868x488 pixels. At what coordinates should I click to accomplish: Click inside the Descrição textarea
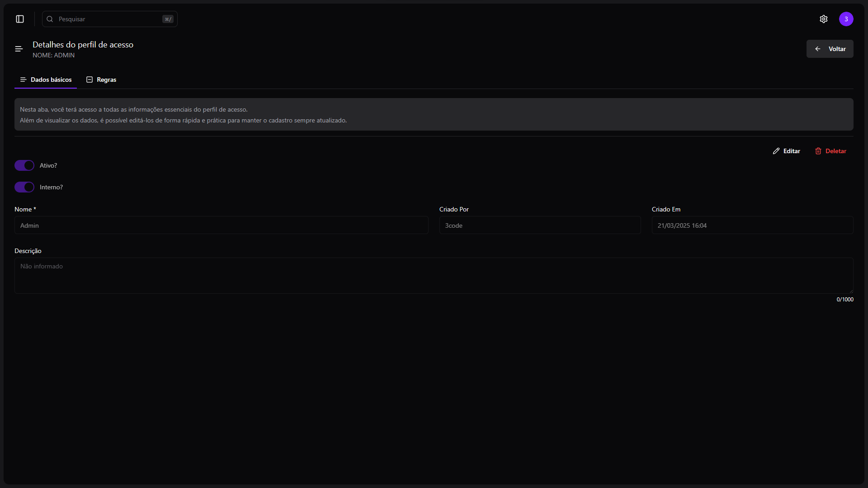click(x=434, y=276)
